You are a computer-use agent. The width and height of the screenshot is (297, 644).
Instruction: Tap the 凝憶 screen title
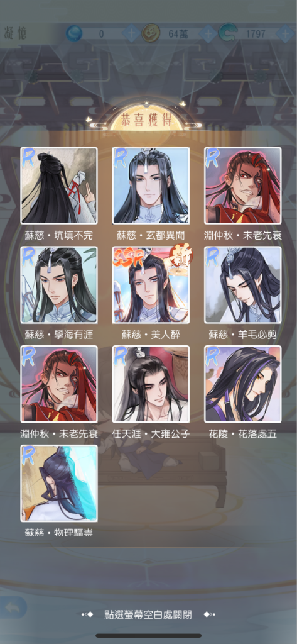pos(15,33)
